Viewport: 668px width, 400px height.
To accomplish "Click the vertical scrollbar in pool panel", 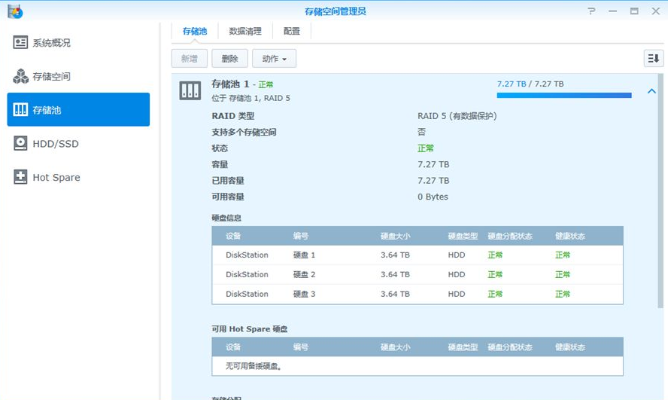I will [660, 191].
